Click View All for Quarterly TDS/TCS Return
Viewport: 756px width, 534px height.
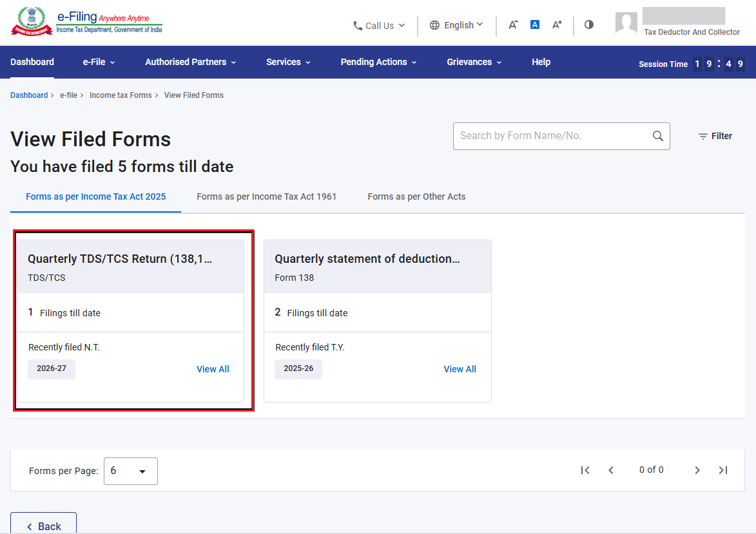(213, 369)
